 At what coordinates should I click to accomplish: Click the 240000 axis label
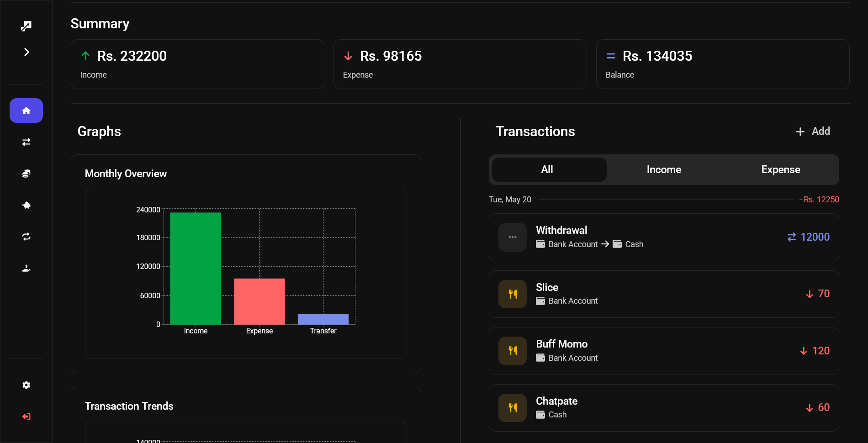[148, 210]
